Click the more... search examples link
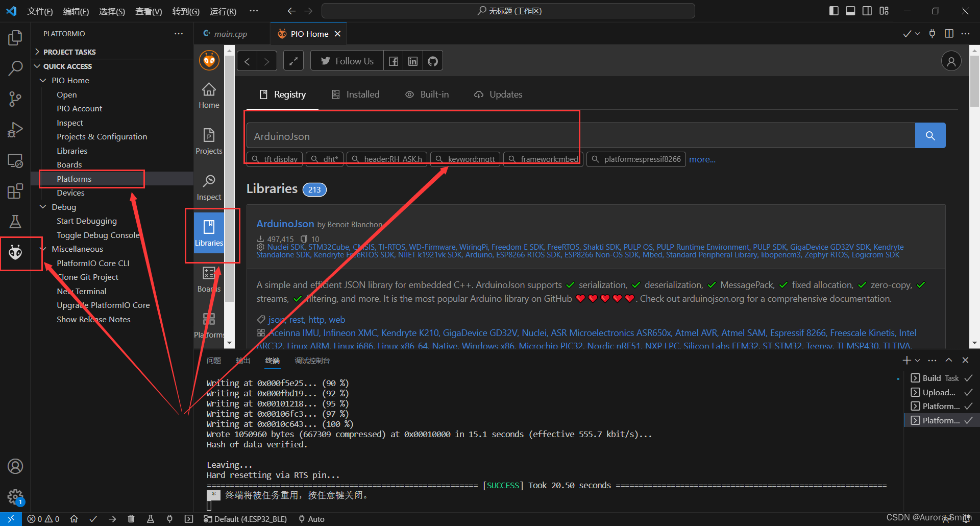980x526 pixels. click(x=702, y=159)
